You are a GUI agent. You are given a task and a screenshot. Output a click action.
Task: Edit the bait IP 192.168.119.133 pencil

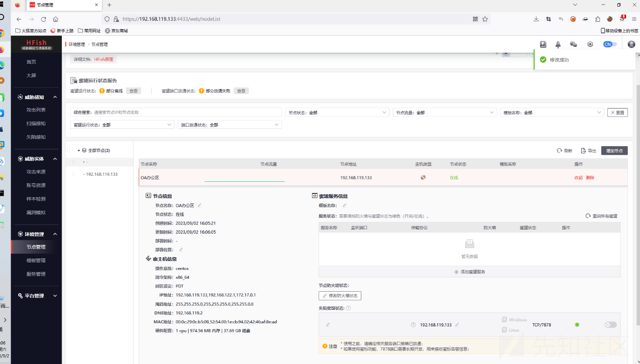click(457, 325)
